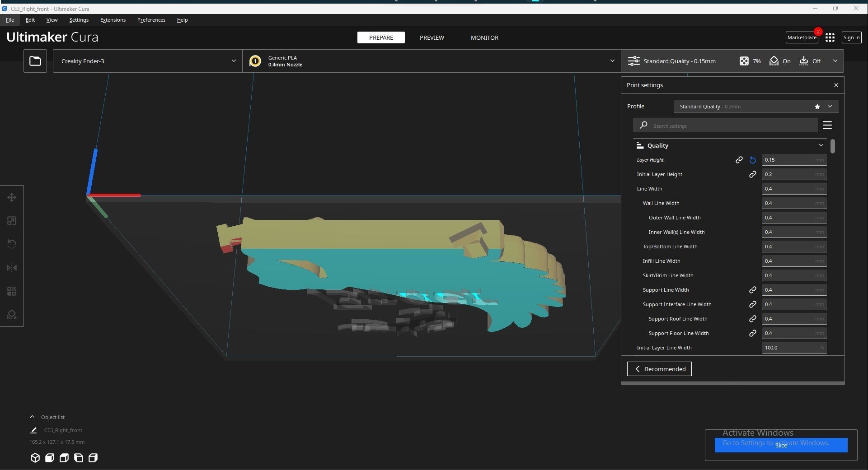The image size is (868, 470).
Task: Reset Layer Height to profile value
Action: click(753, 160)
